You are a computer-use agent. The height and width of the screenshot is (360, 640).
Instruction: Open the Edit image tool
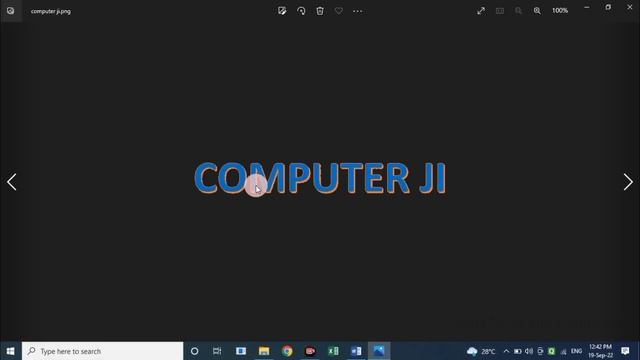point(282,11)
